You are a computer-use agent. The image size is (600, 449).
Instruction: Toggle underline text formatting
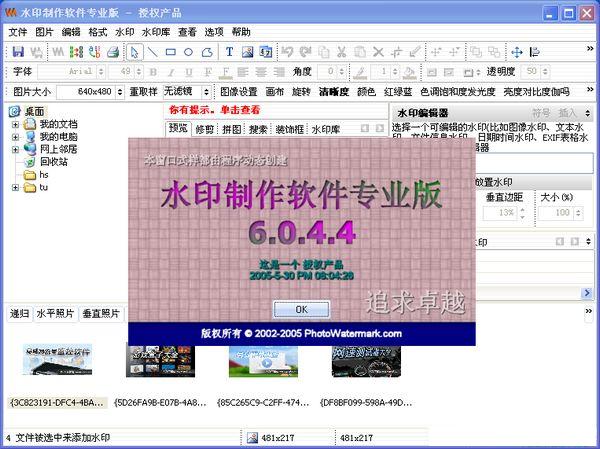tap(189, 72)
